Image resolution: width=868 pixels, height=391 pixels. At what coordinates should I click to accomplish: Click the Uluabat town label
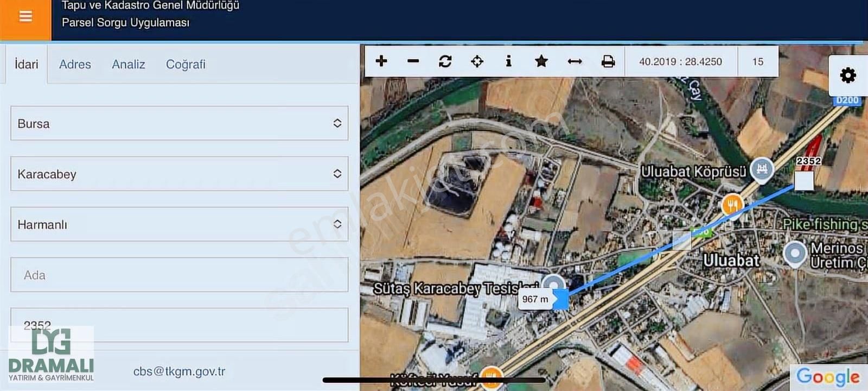731,261
